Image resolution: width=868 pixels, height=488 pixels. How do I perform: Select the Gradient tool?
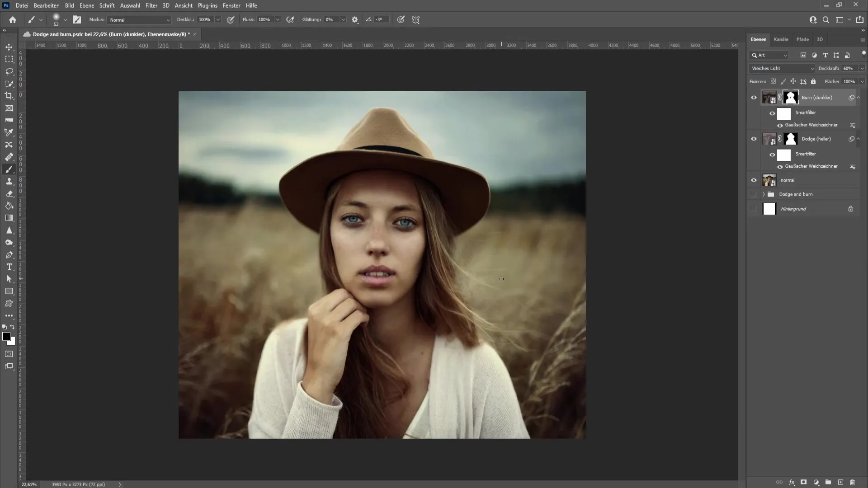[8, 218]
